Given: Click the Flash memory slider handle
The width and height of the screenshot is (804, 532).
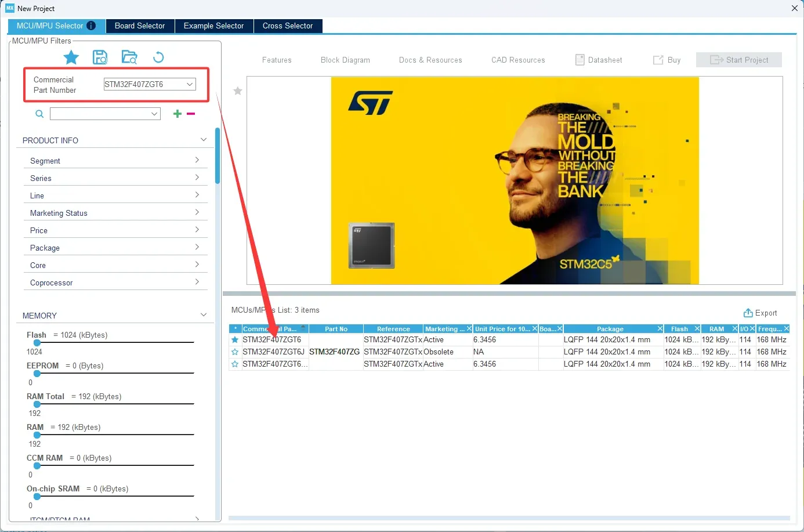Looking at the screenshot, I should point(37,343).
